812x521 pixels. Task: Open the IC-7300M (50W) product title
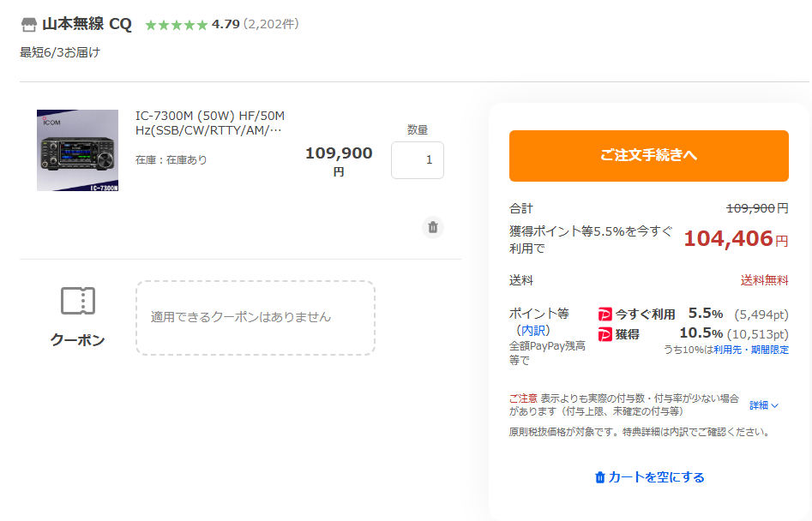pyautogui.click(x=210, y=123)
